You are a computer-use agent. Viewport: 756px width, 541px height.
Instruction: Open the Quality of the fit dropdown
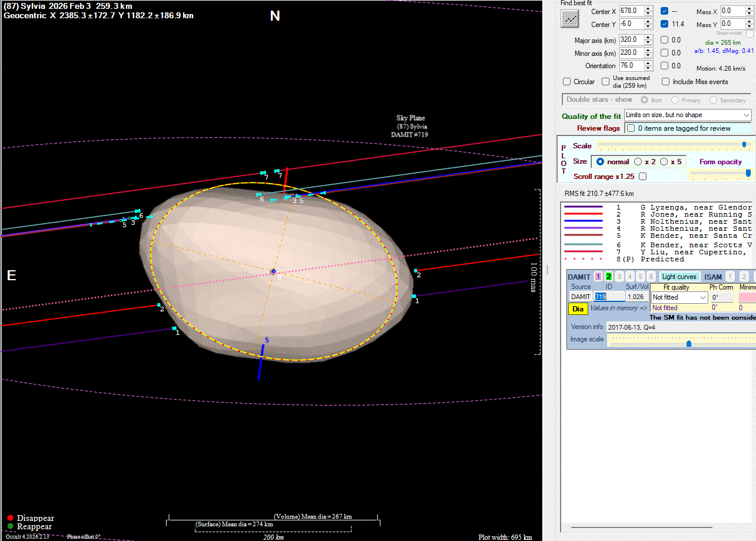[688, 115]
